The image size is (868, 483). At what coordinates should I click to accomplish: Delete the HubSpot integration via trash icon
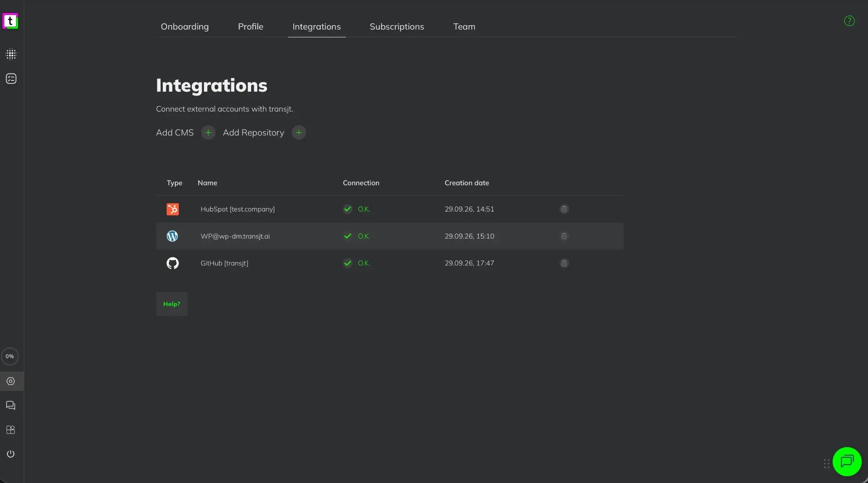click(564, 209)
